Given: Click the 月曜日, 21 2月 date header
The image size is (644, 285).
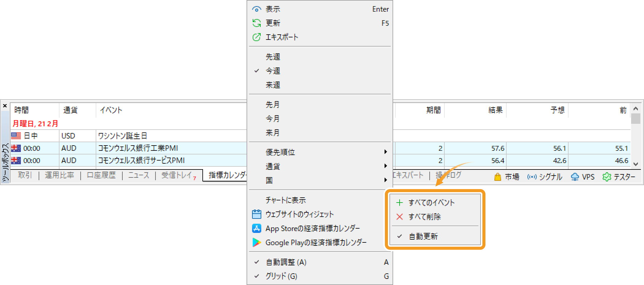Looking at the screenshot, I should 35,123.
